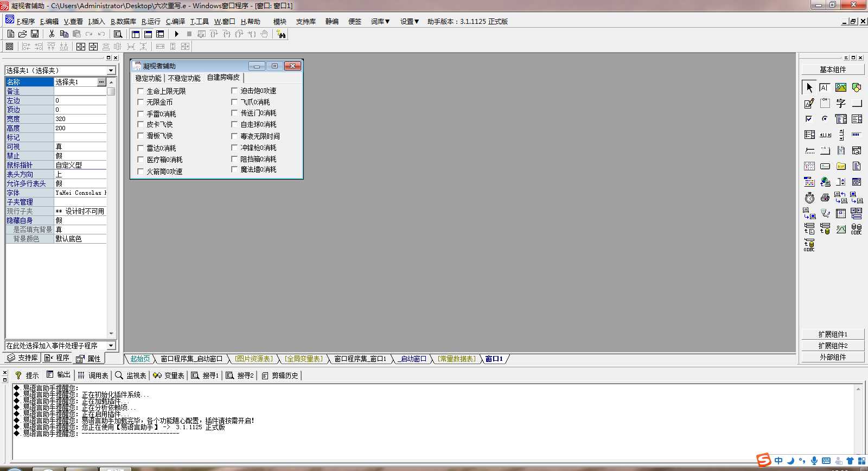The width and height of the screenshot is (868, 471).
Task: Open the 词库 dropdown menu
Action: click(380, 22)
